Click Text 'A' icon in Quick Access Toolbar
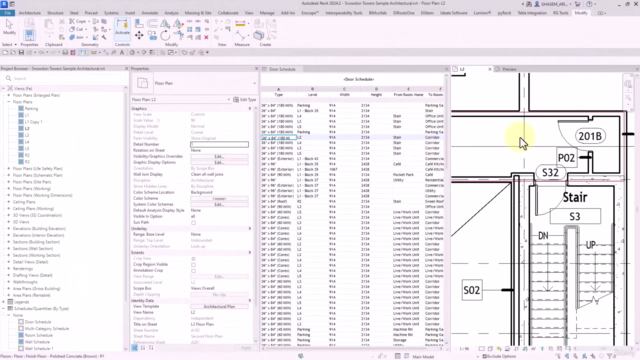The image size is (640, 360). 122,53
